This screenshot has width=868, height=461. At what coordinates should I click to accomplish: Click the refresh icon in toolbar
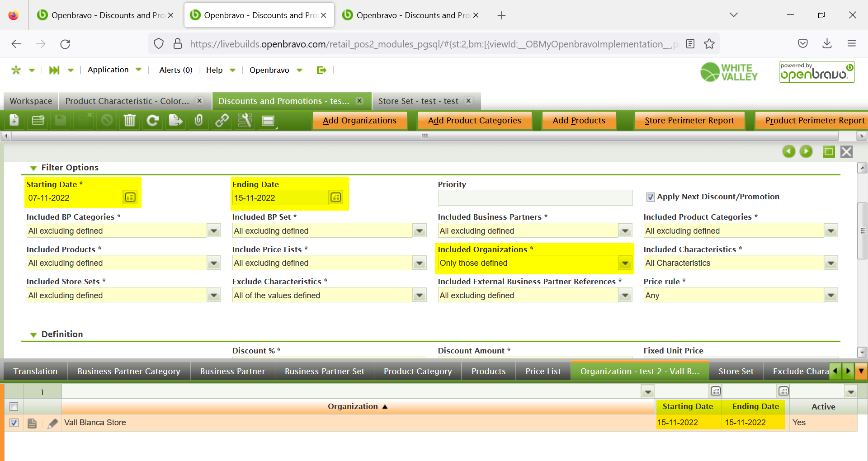tap(153, 120)
